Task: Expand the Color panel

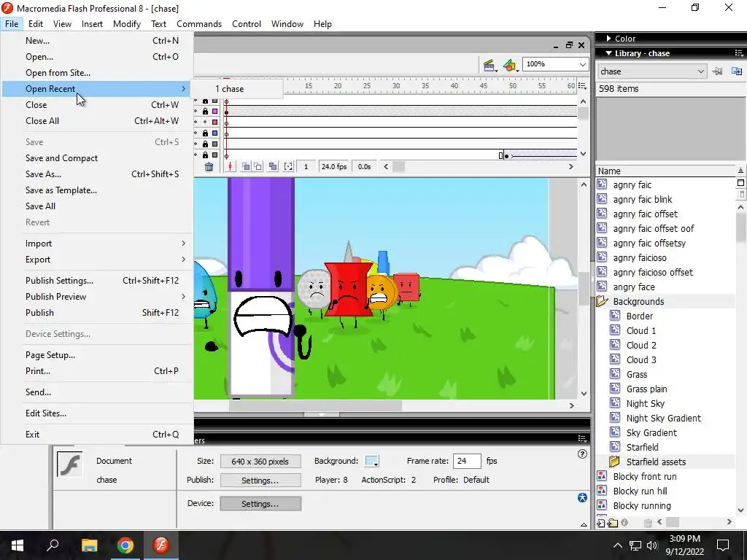Action: click(609, 39)
